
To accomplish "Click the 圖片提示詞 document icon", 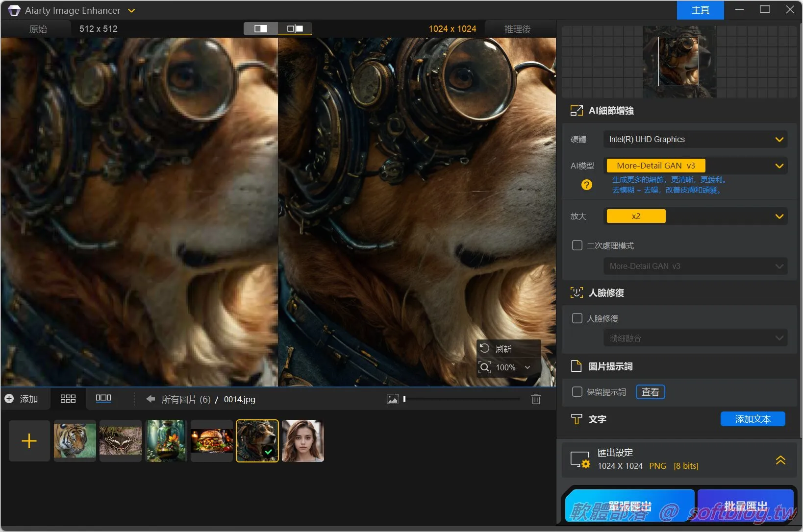I will [577, 366].
